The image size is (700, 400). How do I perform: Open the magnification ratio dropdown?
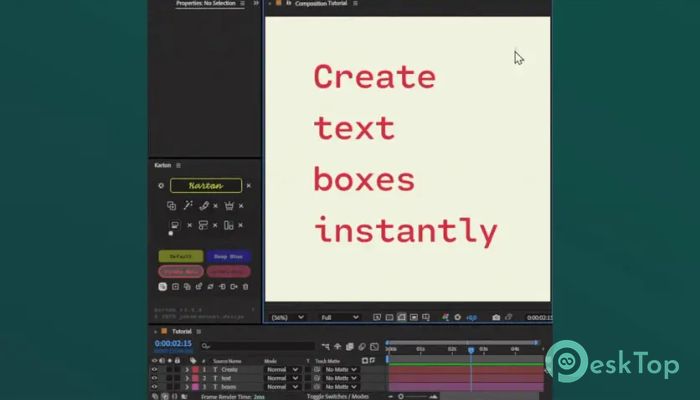click(288, 317)
